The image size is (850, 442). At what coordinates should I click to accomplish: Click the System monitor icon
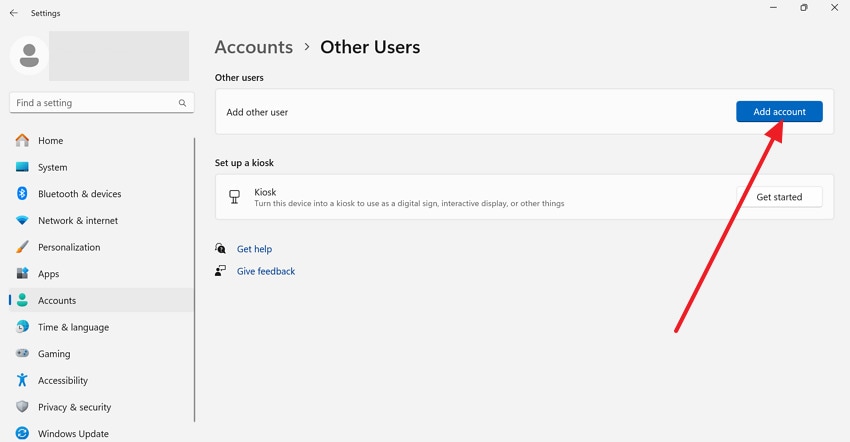click(x=22, y=167)
